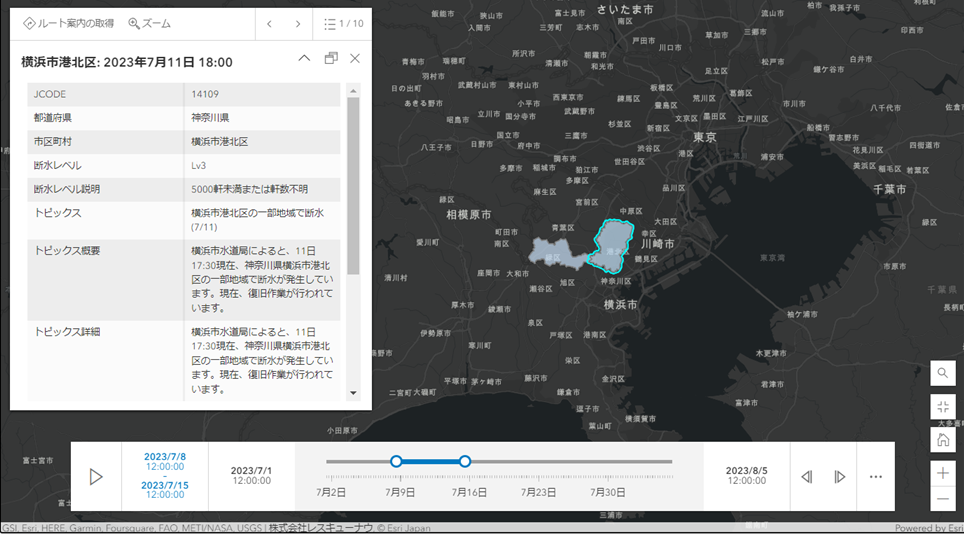Click the right time slider handle
The height and width of the screenshot is (534, 964).
click(x=465, y=461)
